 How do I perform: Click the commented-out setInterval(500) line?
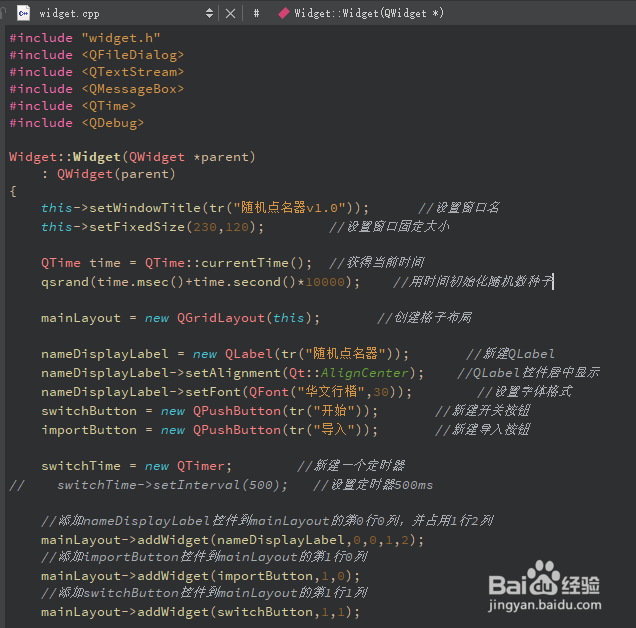point(221,485)
